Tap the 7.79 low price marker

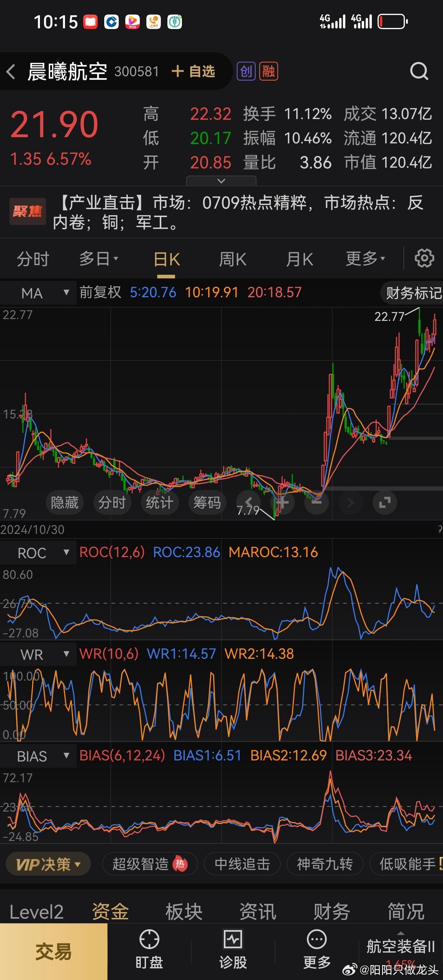(248, 510)
